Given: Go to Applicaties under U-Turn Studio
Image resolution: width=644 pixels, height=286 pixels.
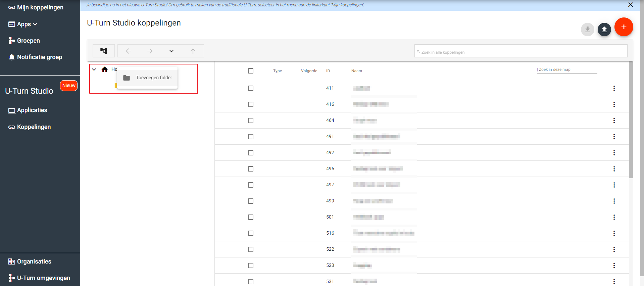Looking at the screenshot, I should (32, 110).
